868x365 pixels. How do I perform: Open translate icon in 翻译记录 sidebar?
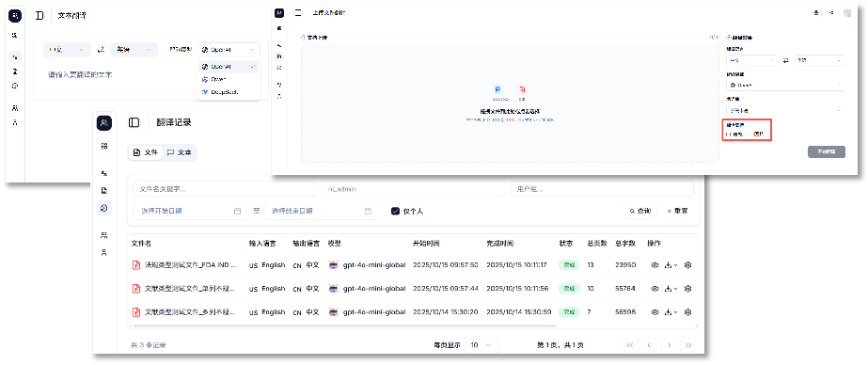[104, 173]
